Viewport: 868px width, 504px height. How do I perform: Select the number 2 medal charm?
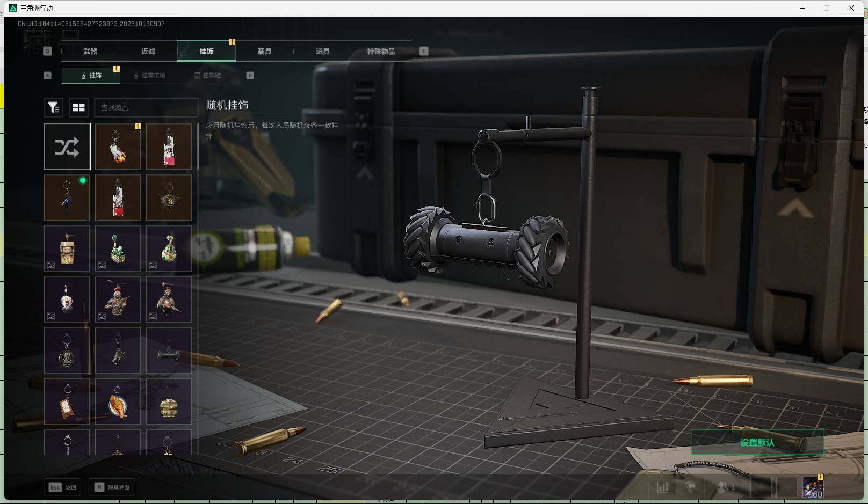click(x=67, y=350)
